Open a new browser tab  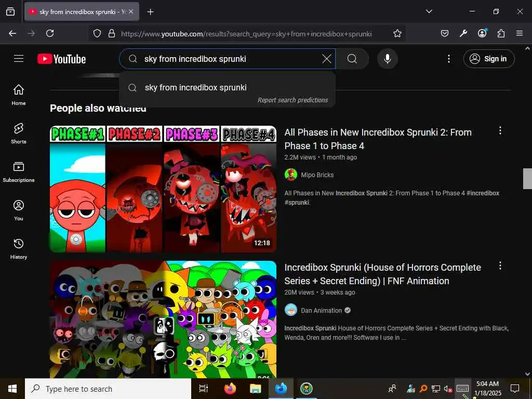[150, 12]
